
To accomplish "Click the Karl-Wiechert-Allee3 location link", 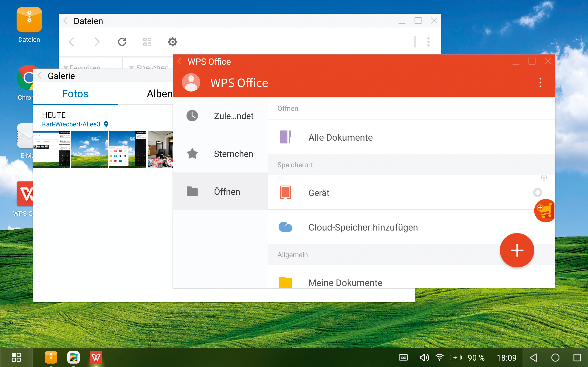I will click(x=71, y=124).
